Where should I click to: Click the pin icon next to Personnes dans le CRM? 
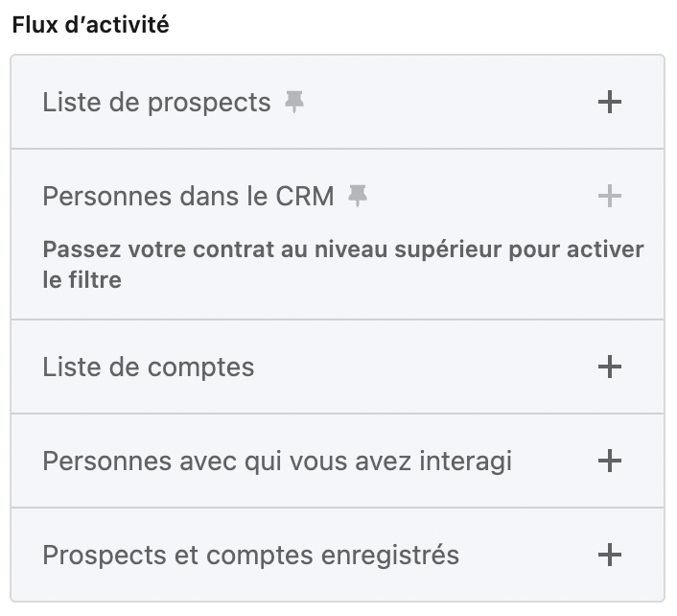point(358,196)
